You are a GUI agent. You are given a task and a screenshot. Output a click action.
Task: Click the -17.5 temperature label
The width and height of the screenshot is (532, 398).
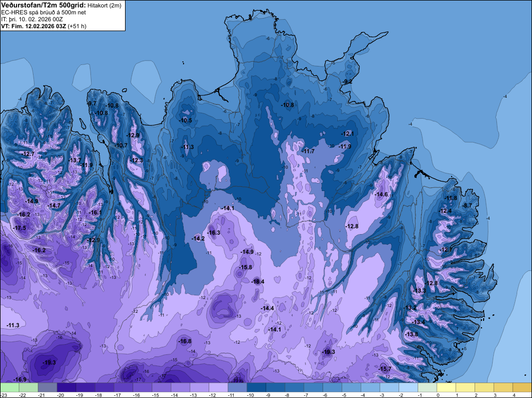pos(20,228)
